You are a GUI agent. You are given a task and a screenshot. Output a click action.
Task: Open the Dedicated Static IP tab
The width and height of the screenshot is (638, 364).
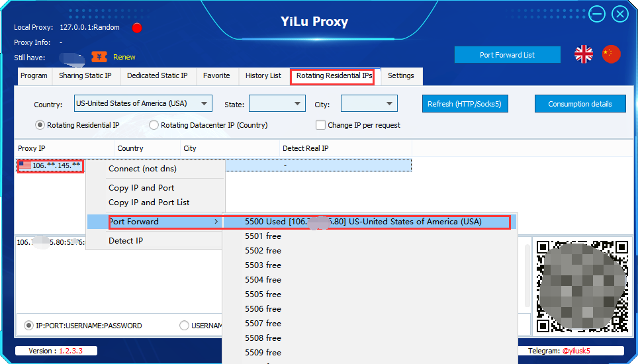click(x=158, y=75)
